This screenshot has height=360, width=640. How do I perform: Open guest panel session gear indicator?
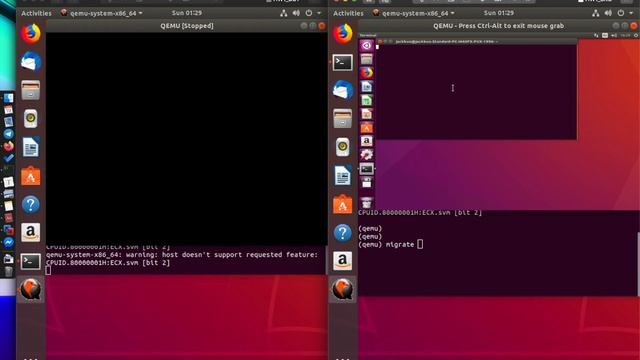(x=636, y=36)
